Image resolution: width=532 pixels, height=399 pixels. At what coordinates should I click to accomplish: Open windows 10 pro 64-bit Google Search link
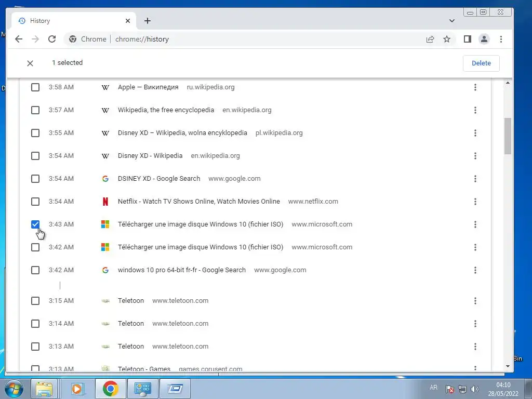point(181,270)
